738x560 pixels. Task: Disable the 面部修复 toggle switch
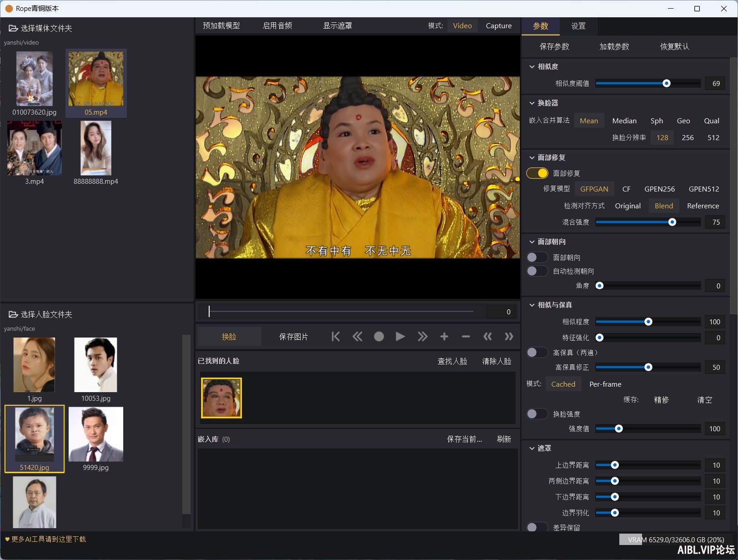[537, 173]
